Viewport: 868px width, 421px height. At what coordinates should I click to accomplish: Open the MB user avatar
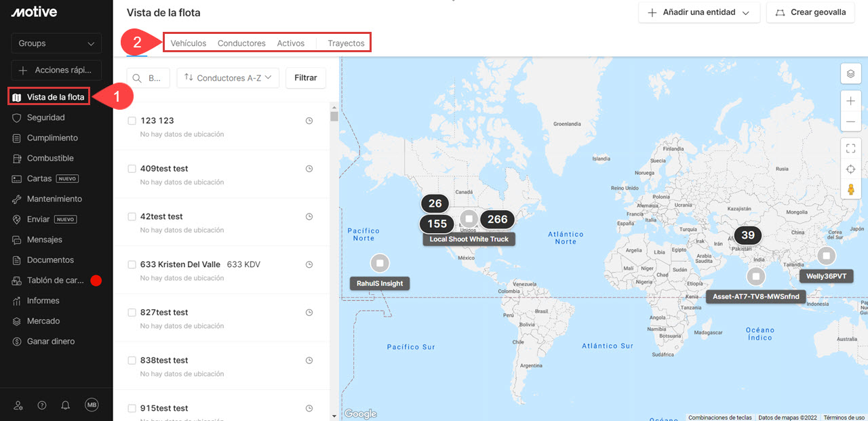pyautogui.click(x=92, y=405)
